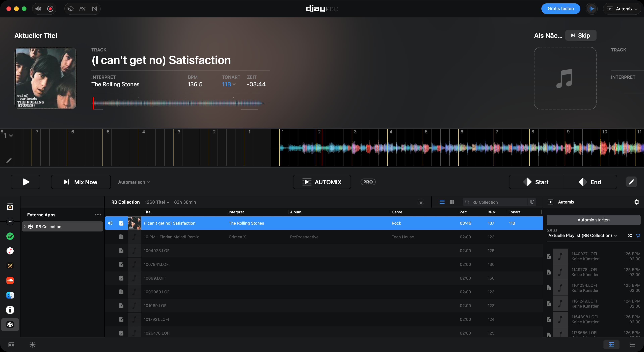644x352 pixels.
Task: Open the FX panel
Action: (x=82, y=9)
